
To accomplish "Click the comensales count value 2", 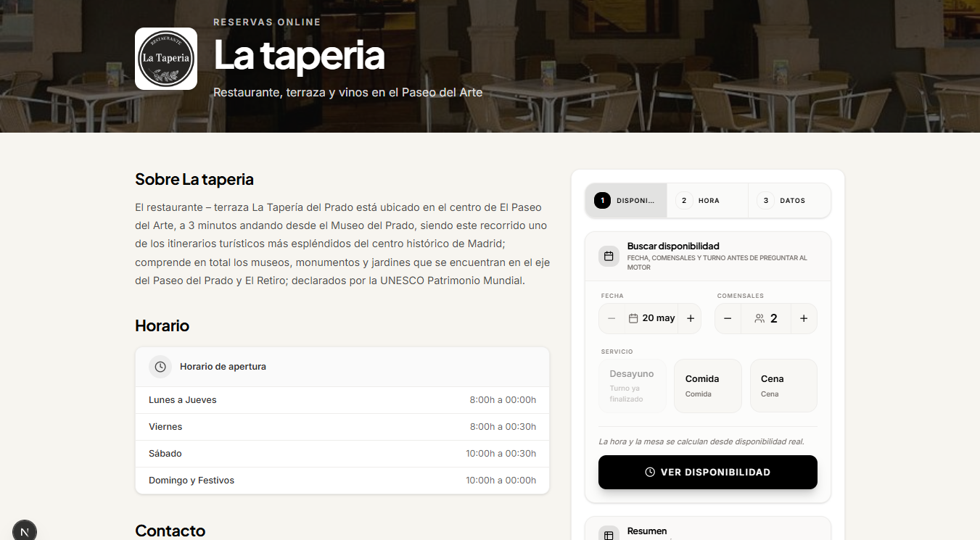I will pyautogui.click(x=774, y=318).
